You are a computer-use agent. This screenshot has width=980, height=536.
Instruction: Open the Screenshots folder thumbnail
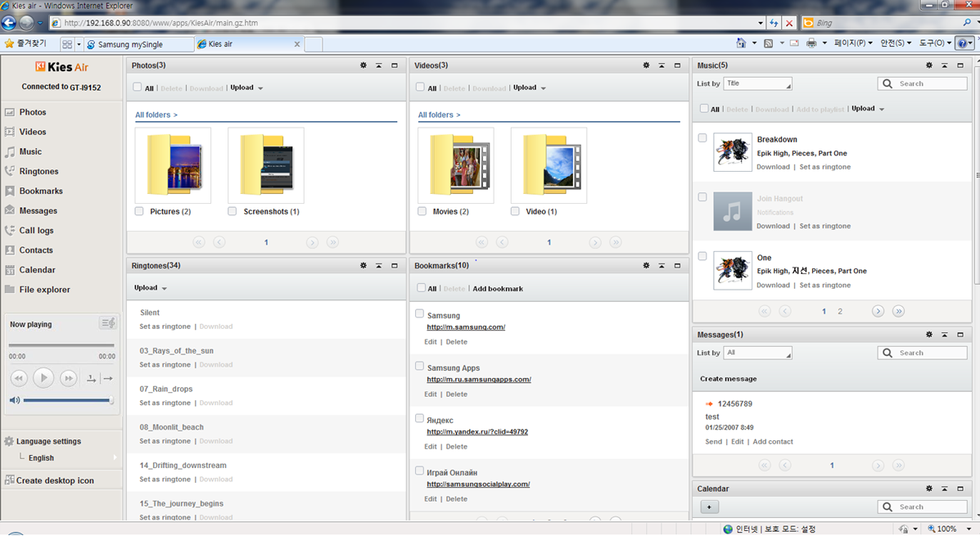[266, 165]
